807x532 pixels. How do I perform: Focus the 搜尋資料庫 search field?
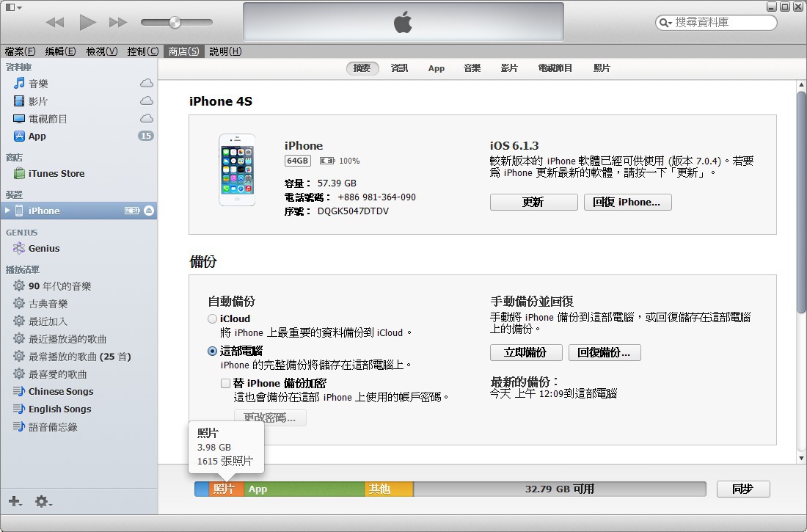point(716,23)
